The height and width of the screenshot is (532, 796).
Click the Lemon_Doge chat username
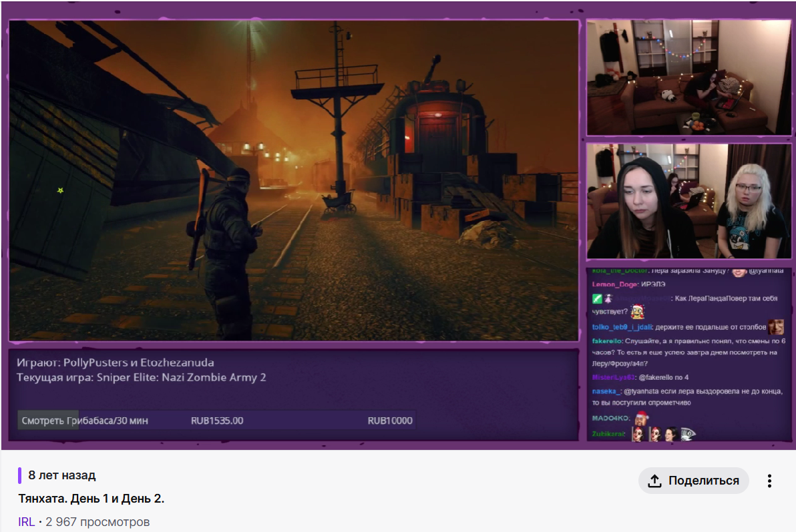pos(615,284)
